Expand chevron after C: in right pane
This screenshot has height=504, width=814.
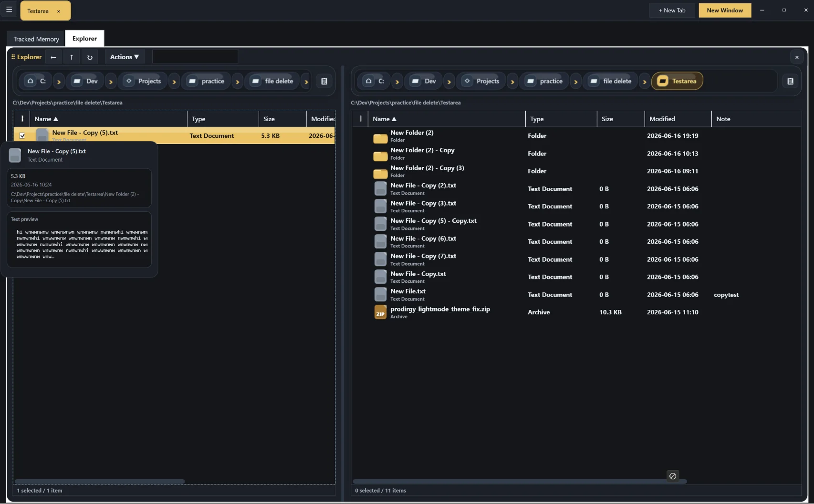point(397,82)
